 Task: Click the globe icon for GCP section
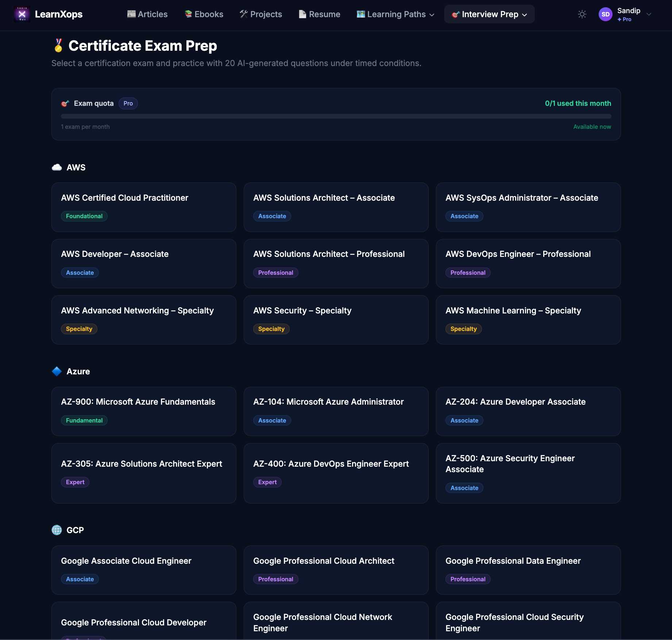(57, 530)
